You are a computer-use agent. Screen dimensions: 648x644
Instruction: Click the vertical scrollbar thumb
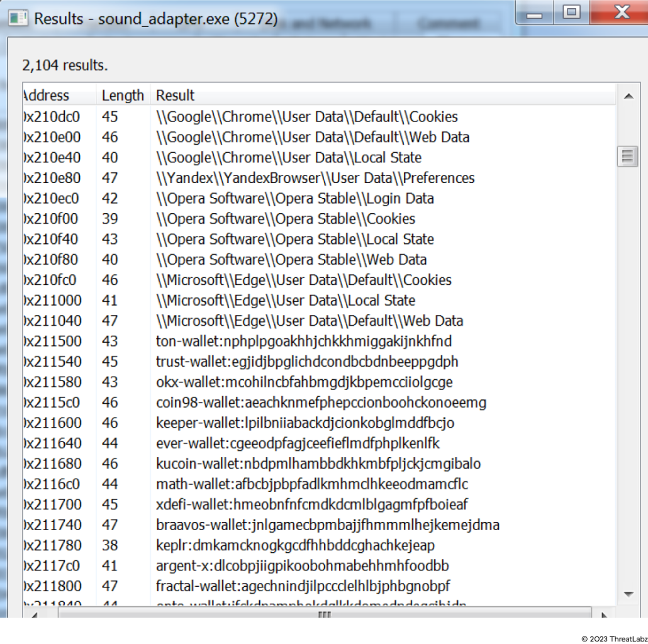627,156
